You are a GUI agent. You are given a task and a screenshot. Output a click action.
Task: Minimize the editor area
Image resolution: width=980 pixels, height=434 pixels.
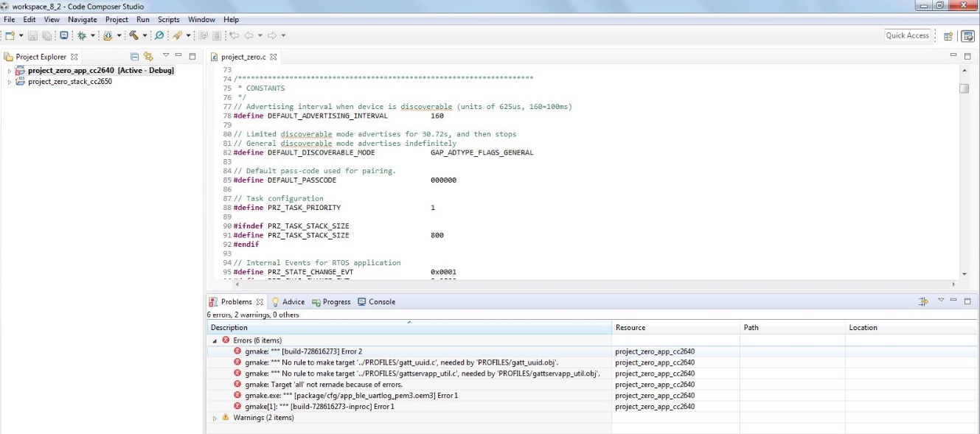[953, 55]
